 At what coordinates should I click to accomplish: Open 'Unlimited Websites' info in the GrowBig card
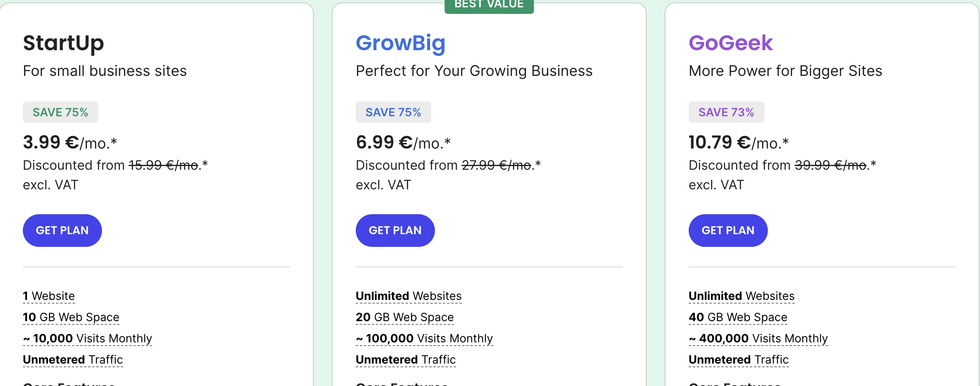pyautogui.click(x=408, y=296)
